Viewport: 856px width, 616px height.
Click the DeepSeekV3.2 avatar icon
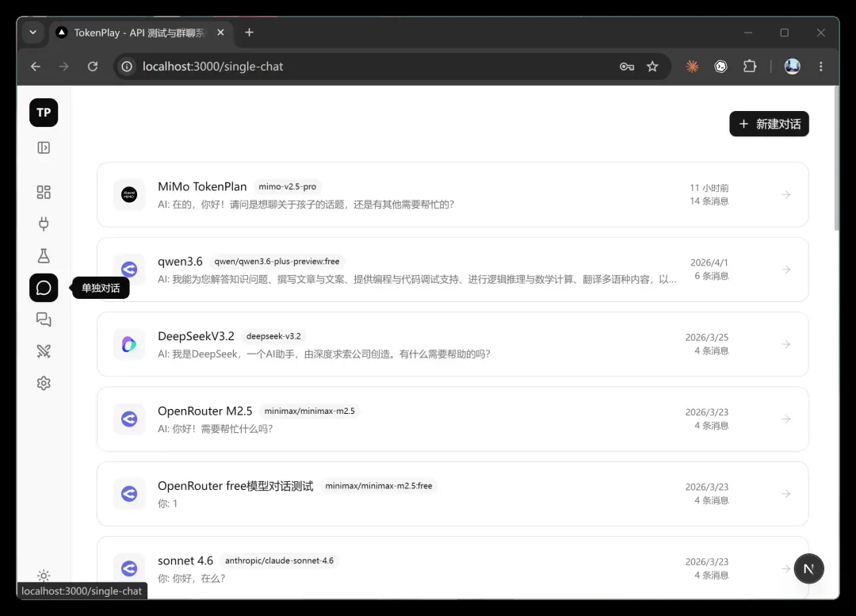point(129,344)
